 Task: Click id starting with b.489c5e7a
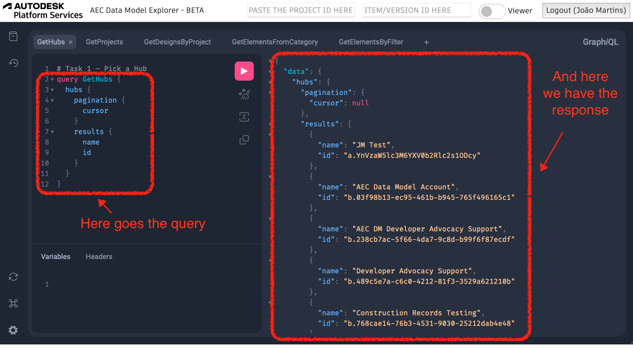pos(429,281)
